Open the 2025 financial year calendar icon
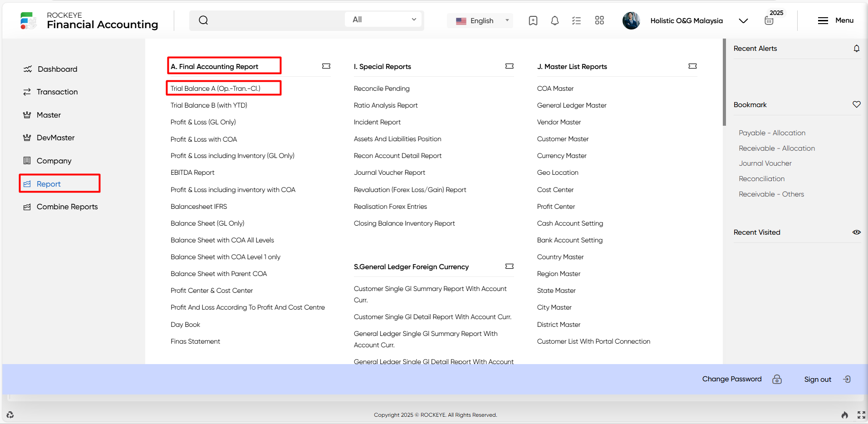The height and width of the screenshot is (424, 868). (x=769, y=20)
